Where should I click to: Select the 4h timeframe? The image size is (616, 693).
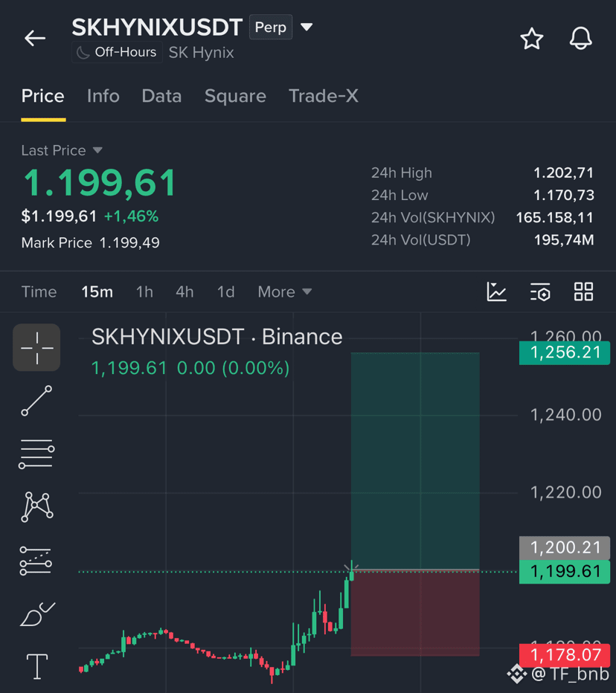point(185,291)
